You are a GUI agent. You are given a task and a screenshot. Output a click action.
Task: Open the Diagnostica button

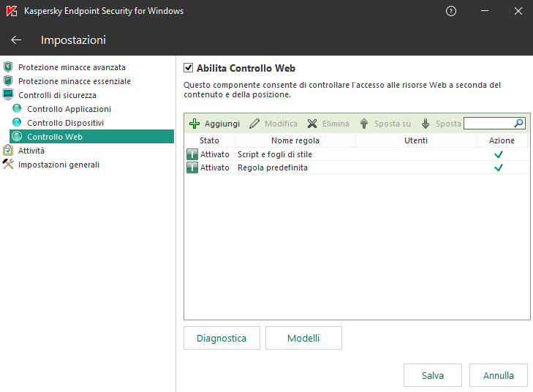coord(222,338)
